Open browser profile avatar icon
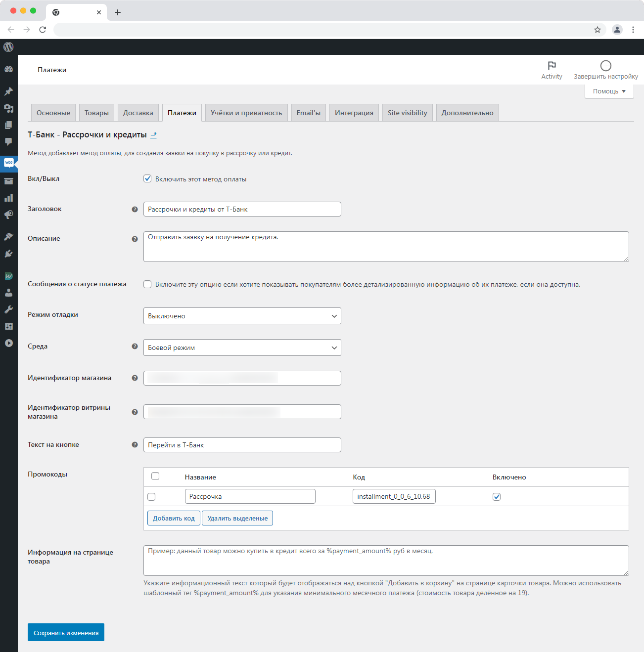 point(617,30)
